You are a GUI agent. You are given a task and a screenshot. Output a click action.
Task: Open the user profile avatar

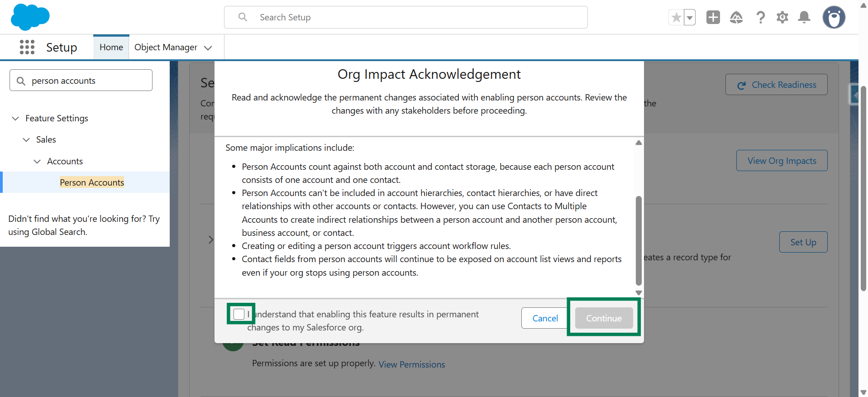[834, 18]
